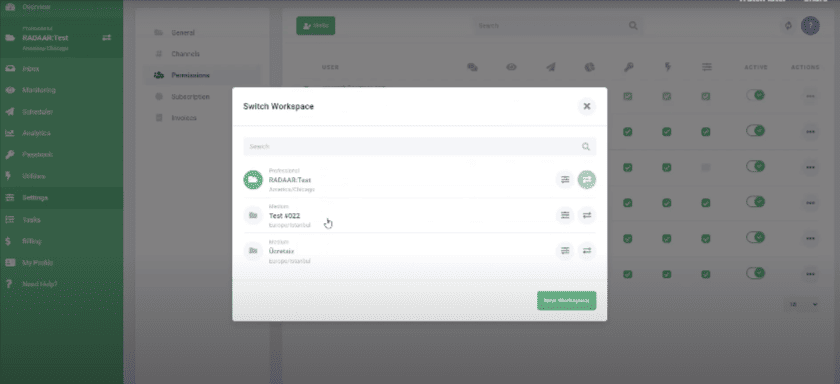Click the paper plane scheduler column icon
840x384 pixels.
click(x=550, y=67)
